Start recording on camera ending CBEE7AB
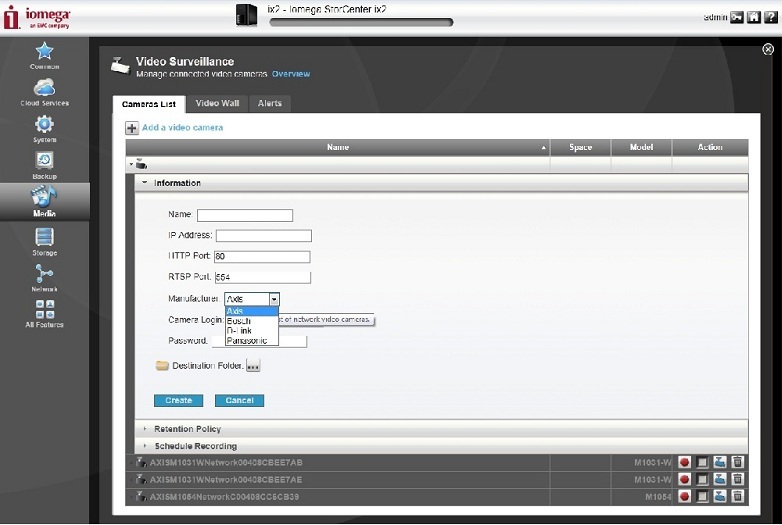Image resolution: width=782 pixels, height=525 pixels. [x=685, y=462]
